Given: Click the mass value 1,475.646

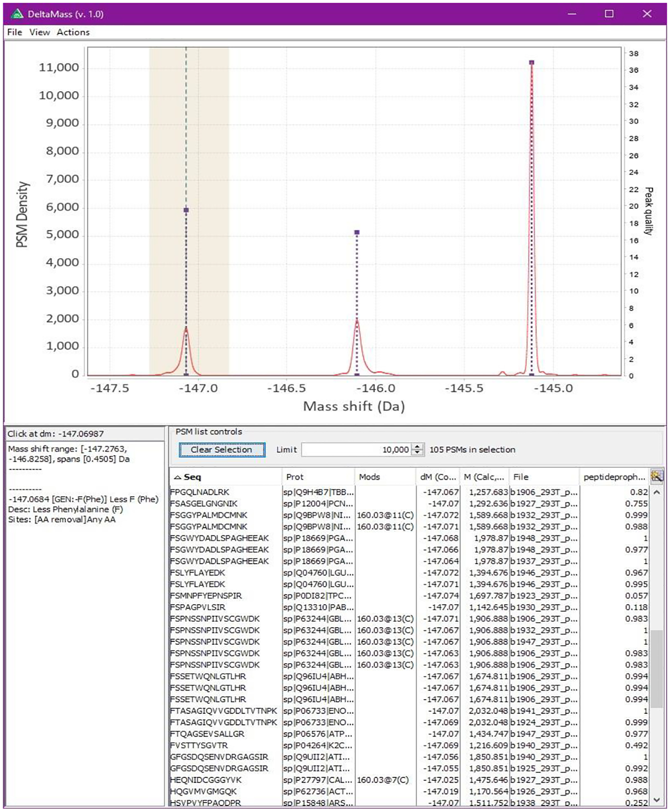Looking at the screenshot, I should (x=489, y=780).
